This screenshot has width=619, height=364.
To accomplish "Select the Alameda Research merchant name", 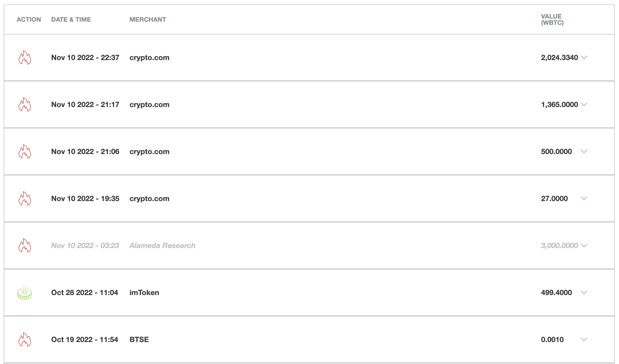I will [x=162, y=245].
